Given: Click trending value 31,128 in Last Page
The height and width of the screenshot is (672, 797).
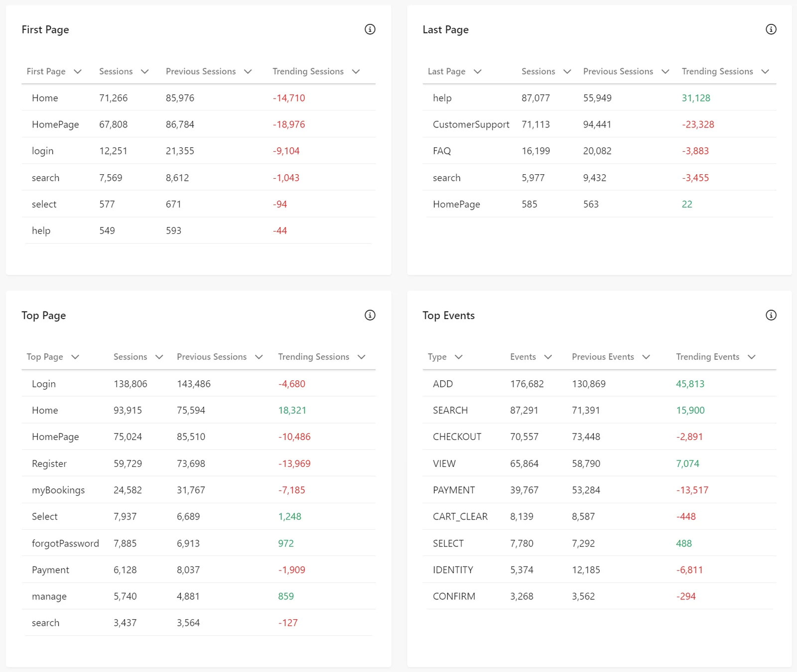Looking at the screenshot, I should point(696,98).
